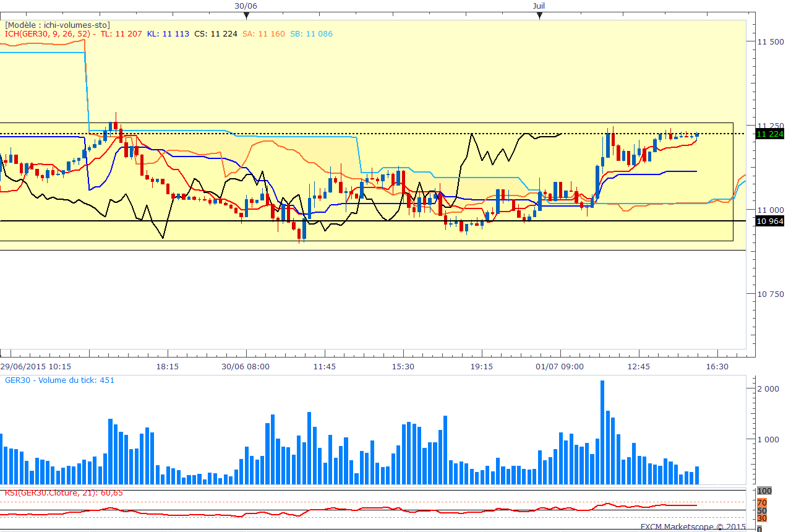Click the green 11 224 current price tag
791x532 pixels.
click(769, 134)
